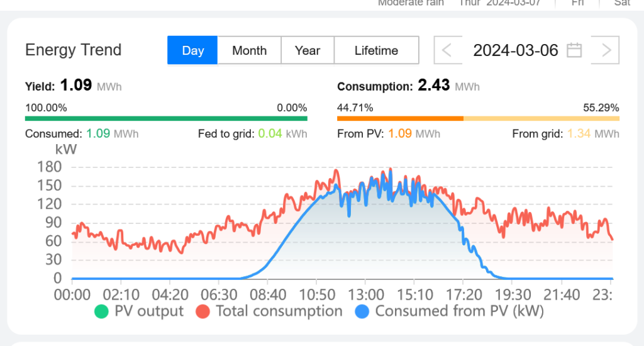This screenshot has width=644, height=346.
Task: Toggle Total consumption legend series
Action: click(x=269, y=311)
